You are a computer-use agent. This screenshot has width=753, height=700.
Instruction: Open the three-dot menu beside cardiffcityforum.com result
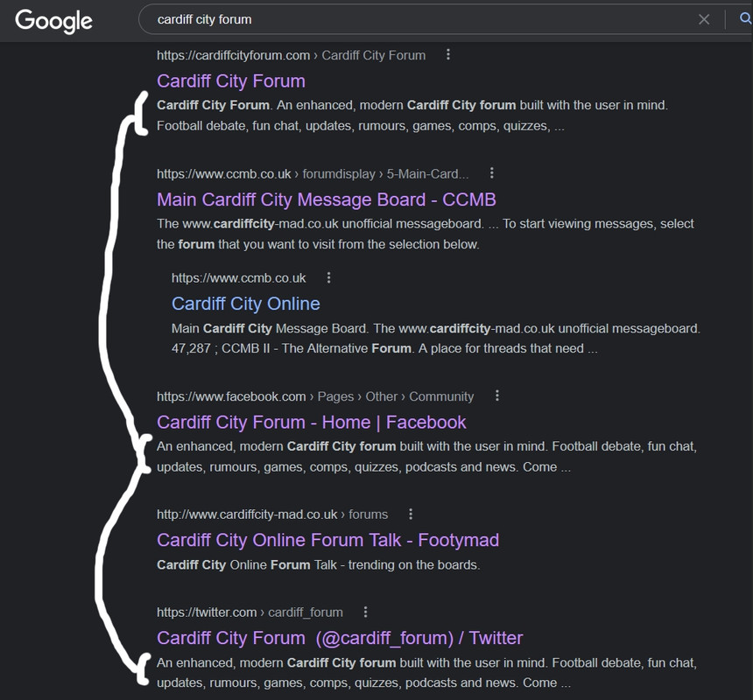447,54
